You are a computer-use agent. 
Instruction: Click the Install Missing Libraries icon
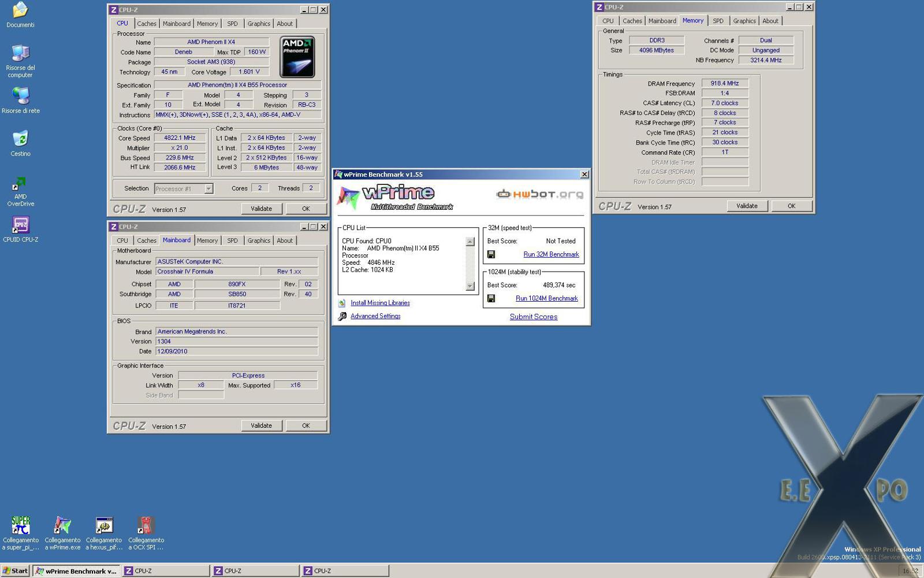click(342, 303)
